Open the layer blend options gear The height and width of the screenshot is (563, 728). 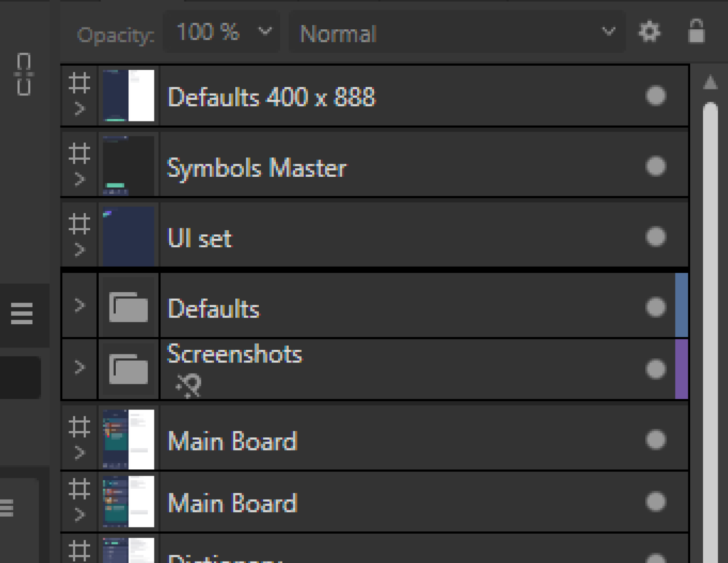coord(650,32)
